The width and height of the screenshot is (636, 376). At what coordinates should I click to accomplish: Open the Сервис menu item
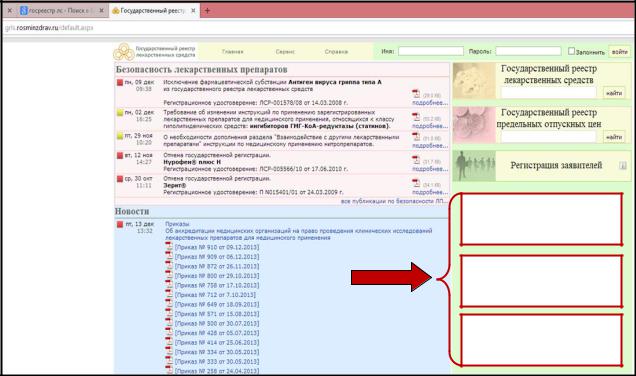(x=285, y=52)
